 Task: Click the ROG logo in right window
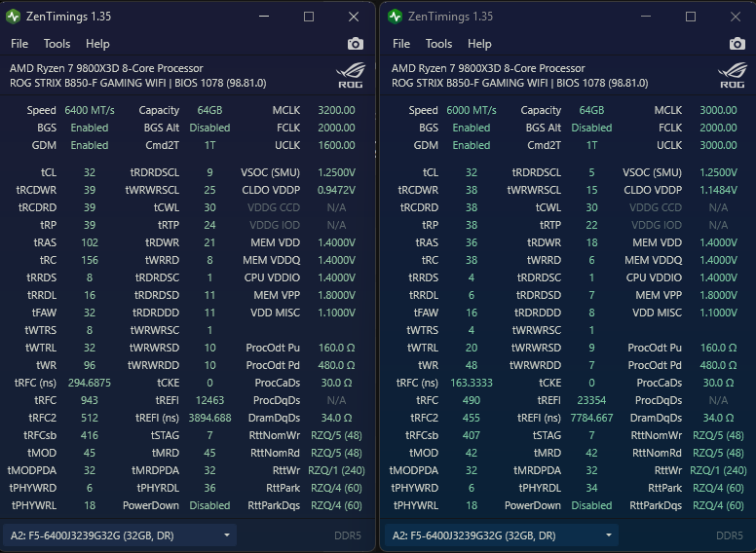(733, 76)
